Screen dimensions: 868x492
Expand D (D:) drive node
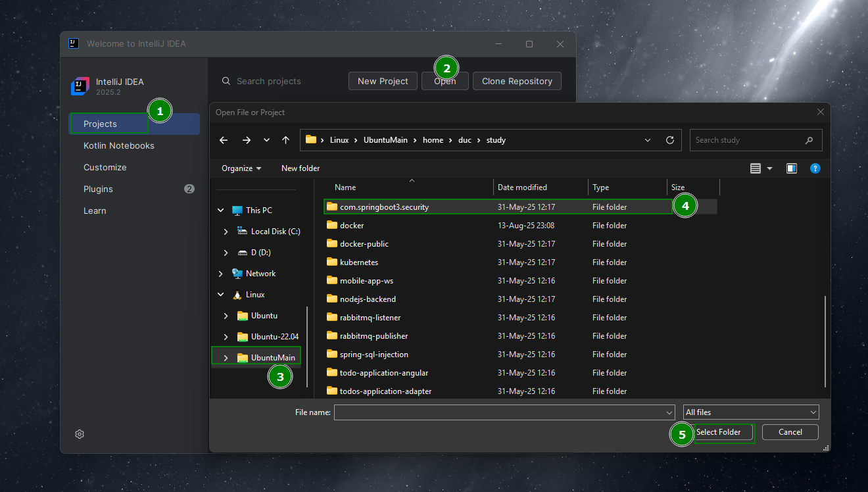coord(226,253)
